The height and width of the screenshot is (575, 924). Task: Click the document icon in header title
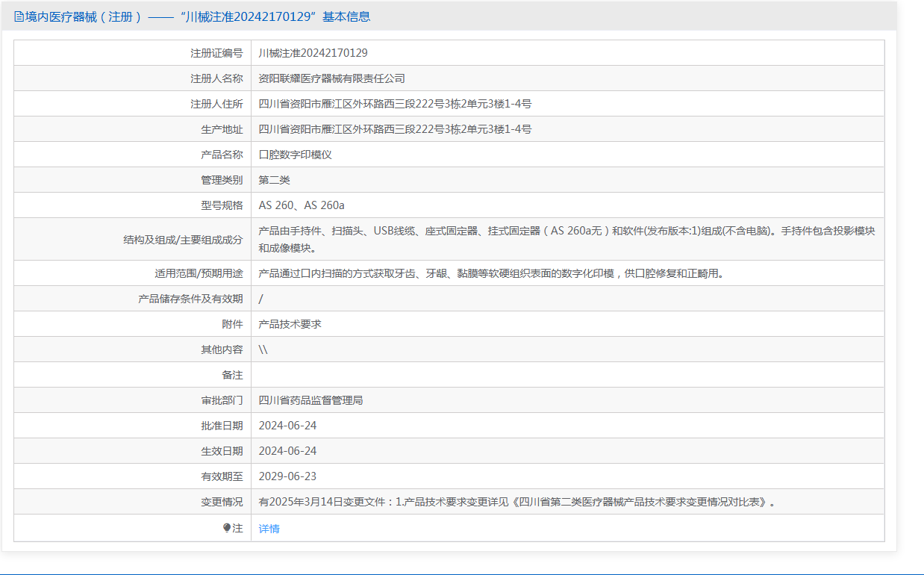[19, 16]
